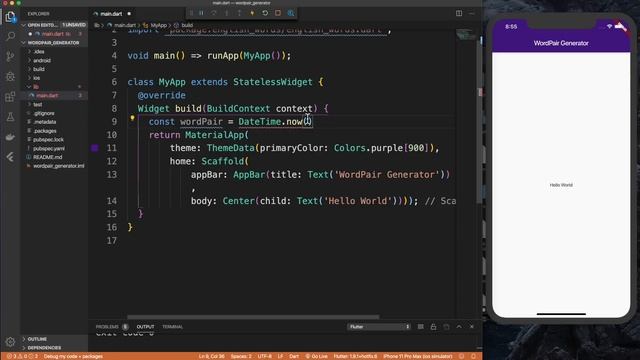Expand the Outline section
Image resolution: width=640 pixels, height=360 pixels.
click(x=37, y=339)
